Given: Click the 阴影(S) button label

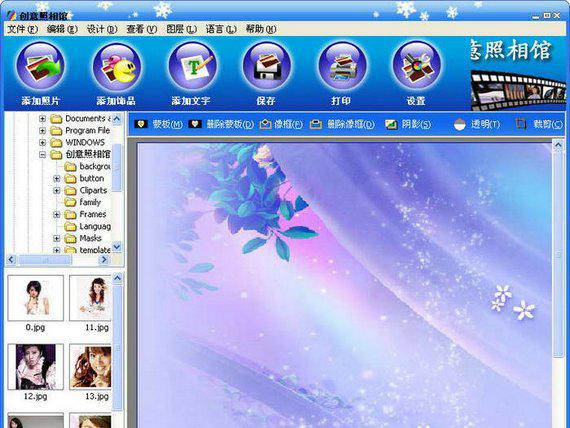Looking at the screenshot, I should 416,124.
